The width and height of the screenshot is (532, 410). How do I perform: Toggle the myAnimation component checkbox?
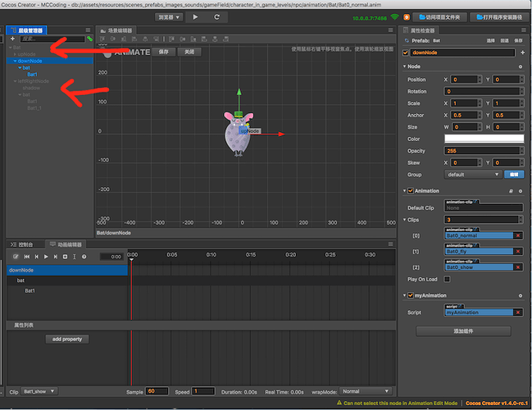point(411,295)
